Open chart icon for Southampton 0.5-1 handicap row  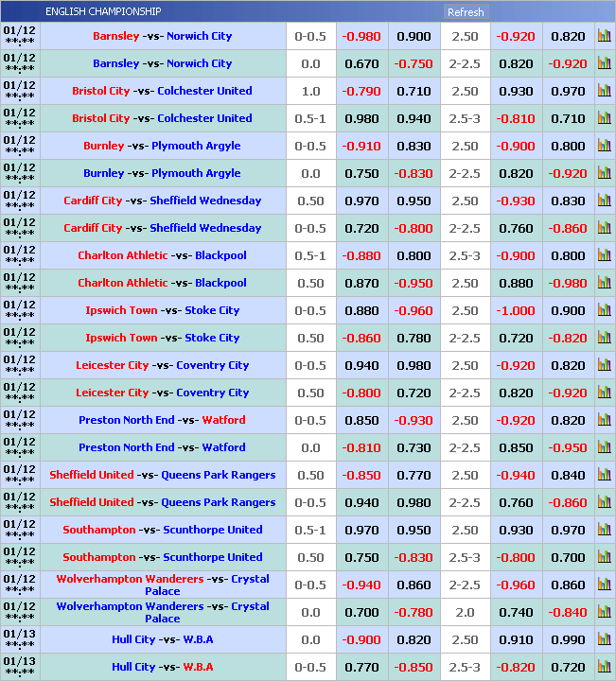pyautogui.click(x=604, y=530)
